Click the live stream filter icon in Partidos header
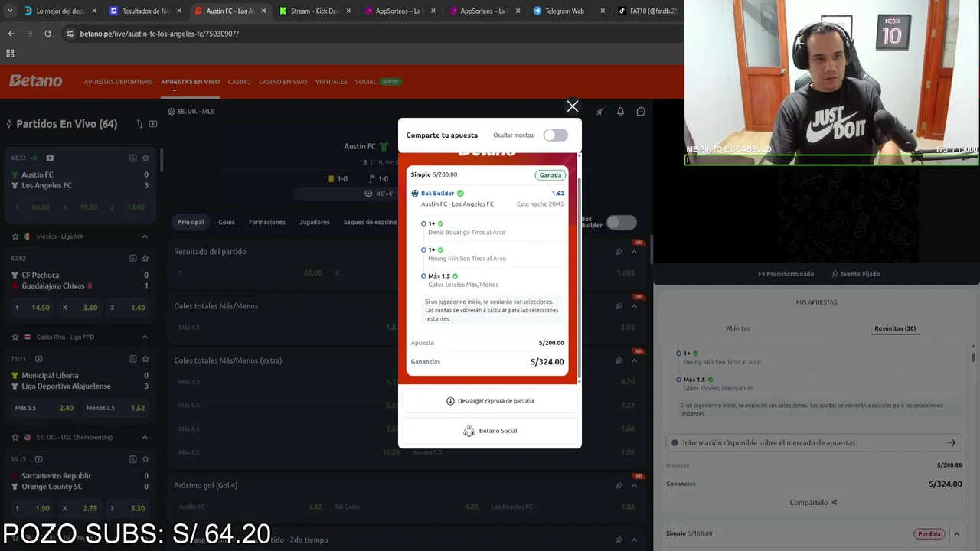 (153, 124)
